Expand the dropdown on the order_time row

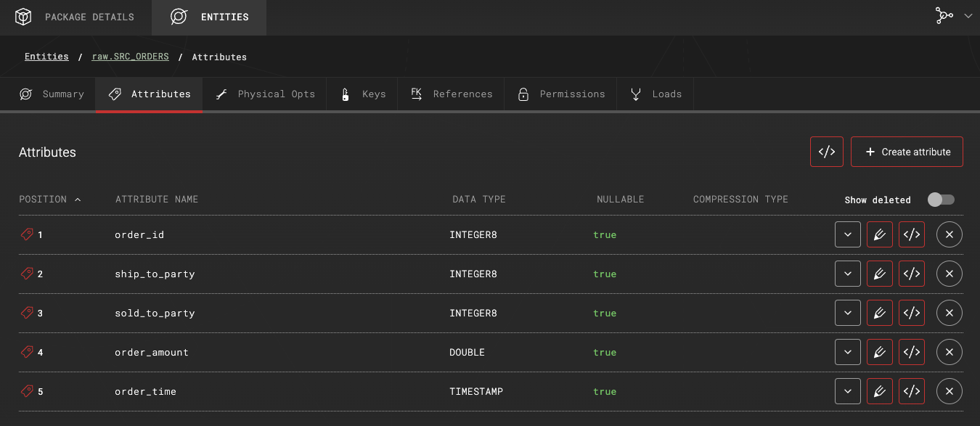click(x=847, y=391)
